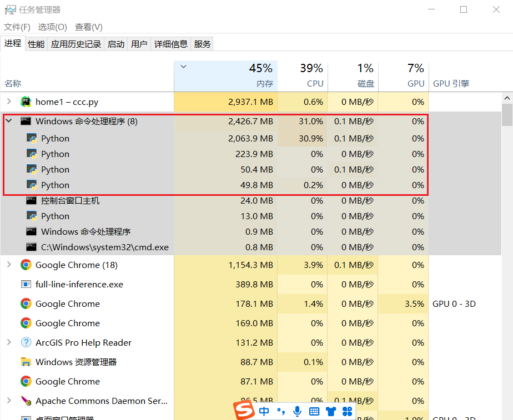Click the Sogou microphone voice input icon
The height and width of the screenshot is (420, 513).
point(297,411)
